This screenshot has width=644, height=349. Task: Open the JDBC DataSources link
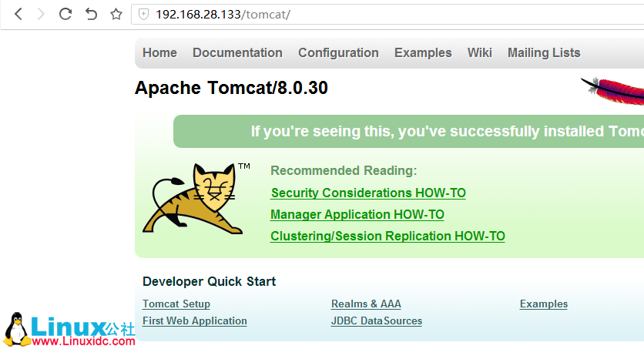(x=377, y=320)
